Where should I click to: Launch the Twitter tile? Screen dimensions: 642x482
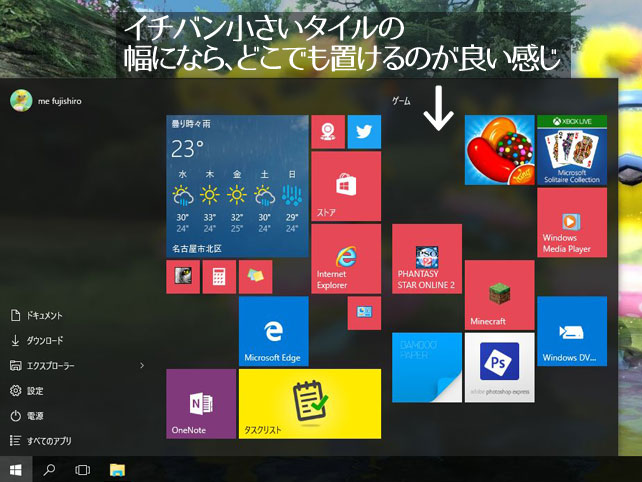coord(364,132)
